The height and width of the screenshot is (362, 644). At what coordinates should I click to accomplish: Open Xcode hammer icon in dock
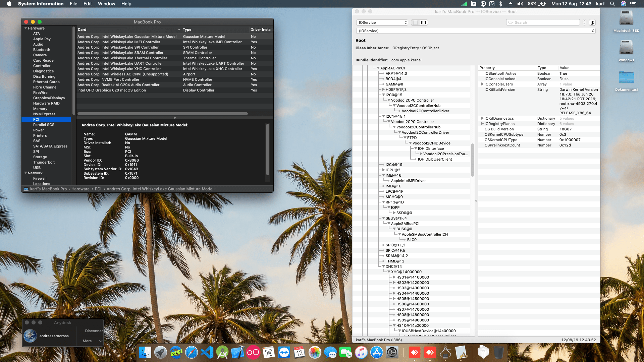[x=238, y=353]
